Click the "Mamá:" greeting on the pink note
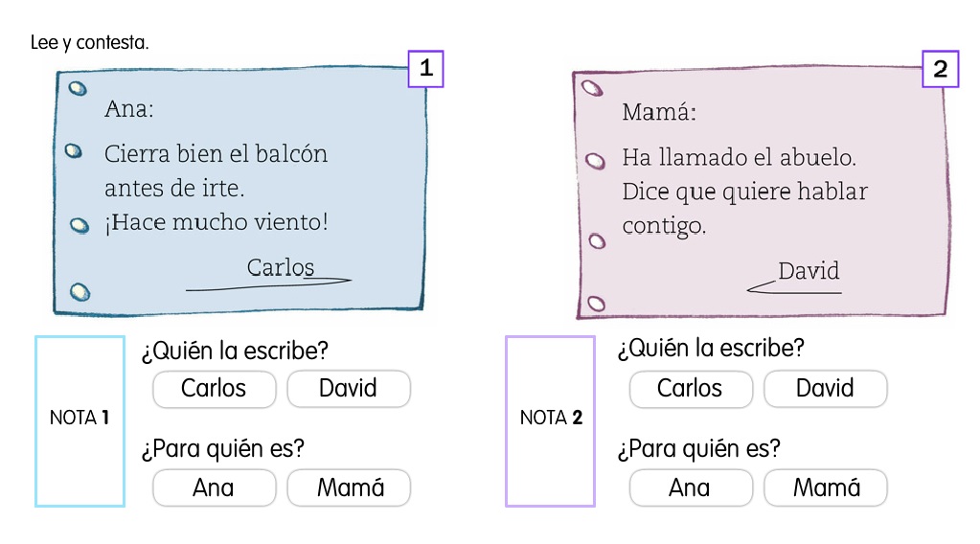Image resolution: width=980 pixels, height=544 pixels. pyautogui.click(x=659, y=113)
